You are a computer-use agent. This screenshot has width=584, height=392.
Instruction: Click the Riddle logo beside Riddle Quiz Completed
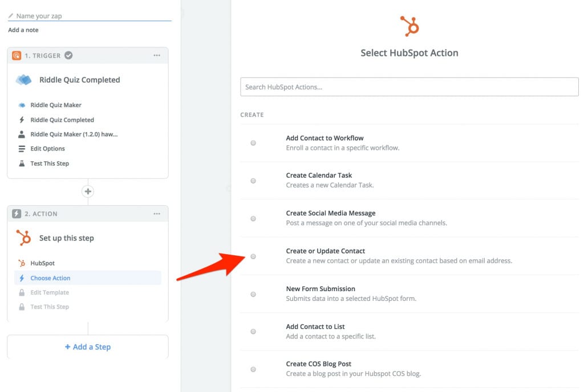(x=24, y=80)
